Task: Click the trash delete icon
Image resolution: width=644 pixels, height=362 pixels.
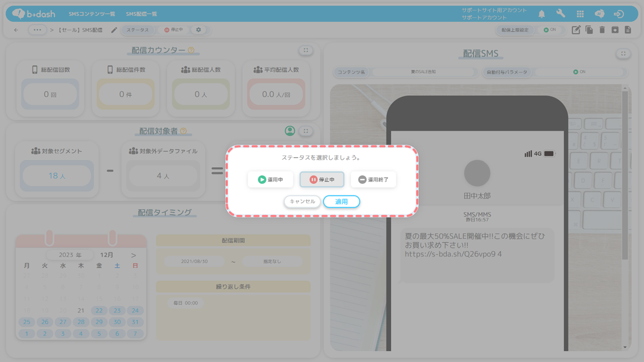Action: 602,30
